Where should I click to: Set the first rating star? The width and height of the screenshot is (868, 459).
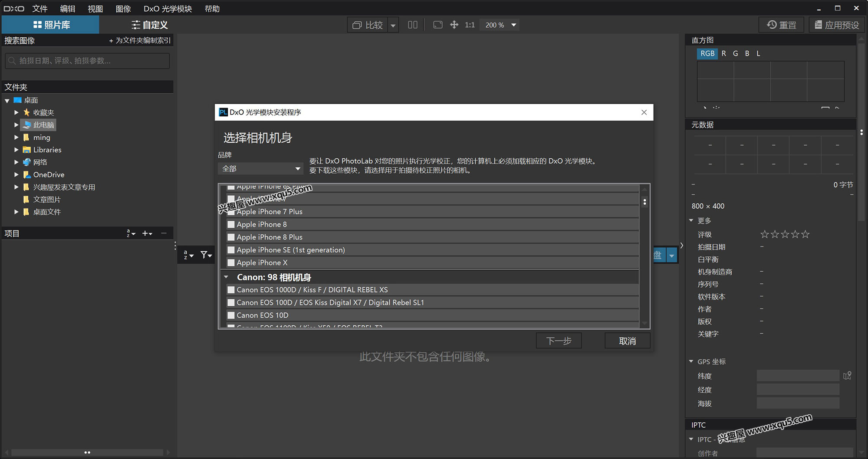pyautogui.click(x=765, y=234)
